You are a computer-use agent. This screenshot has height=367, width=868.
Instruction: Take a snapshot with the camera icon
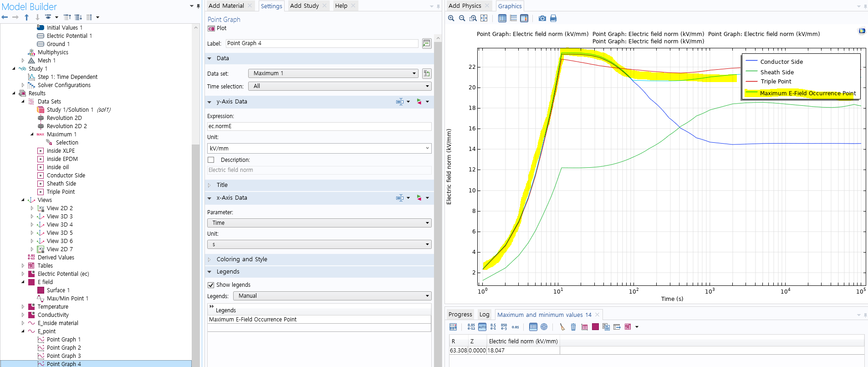coord(542,18)
